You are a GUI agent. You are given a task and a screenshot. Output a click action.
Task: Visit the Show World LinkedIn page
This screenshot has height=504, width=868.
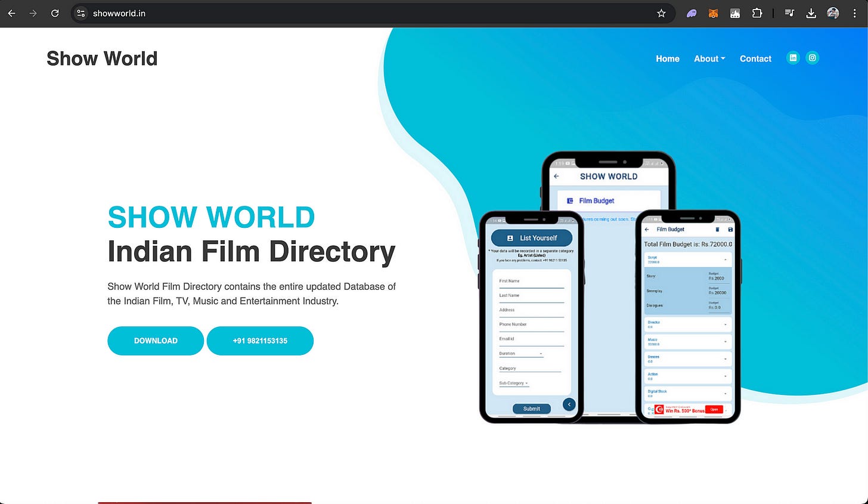pyautogui.click(x=793, y=58)
